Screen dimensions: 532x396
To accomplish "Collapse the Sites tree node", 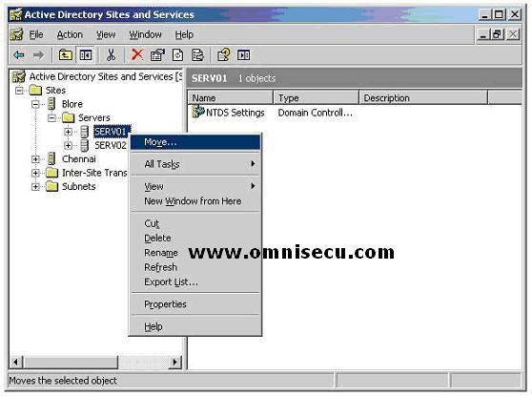I will pos(19,91).
